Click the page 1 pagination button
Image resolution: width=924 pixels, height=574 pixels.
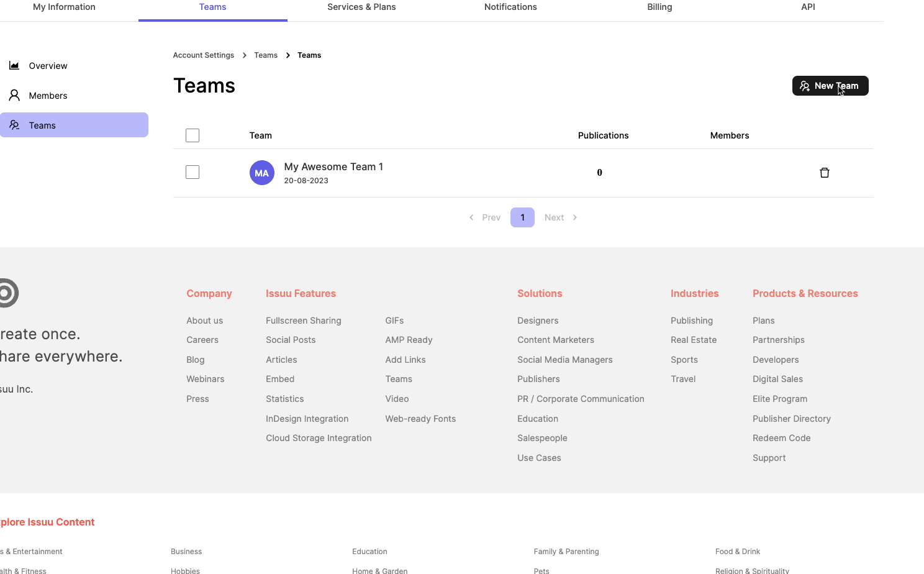coord(522,217)
